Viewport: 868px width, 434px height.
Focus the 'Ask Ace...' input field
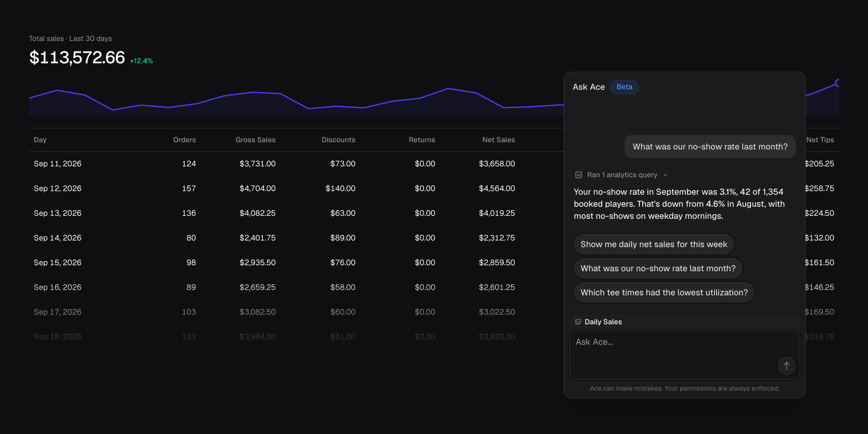point(684,355)
